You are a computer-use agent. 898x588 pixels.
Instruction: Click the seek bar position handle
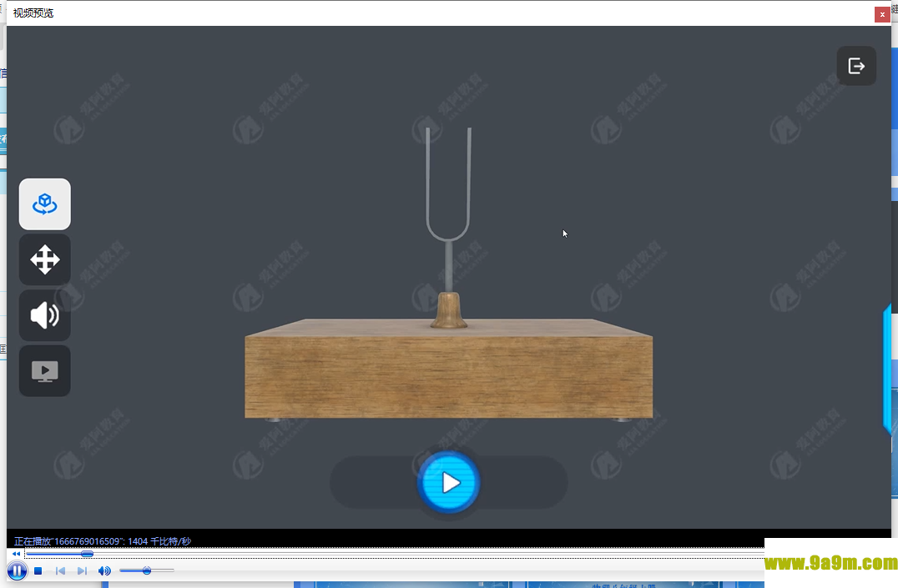(87, 554)
